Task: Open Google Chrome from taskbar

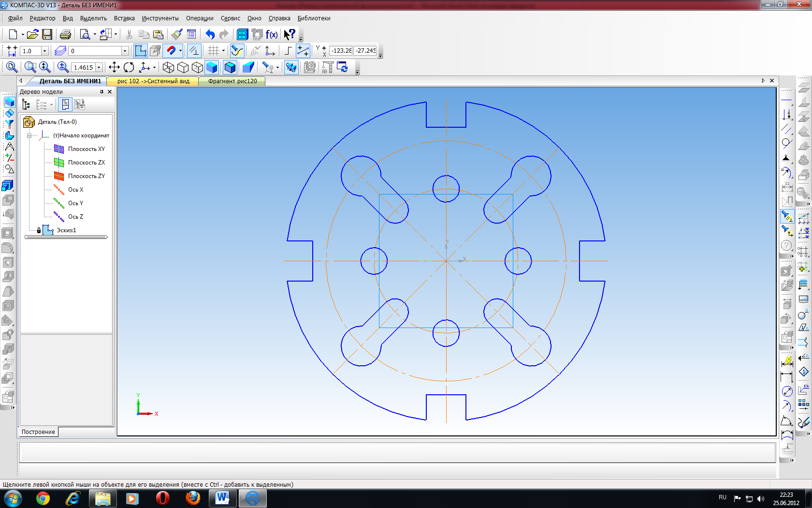Action: [43, 498]
